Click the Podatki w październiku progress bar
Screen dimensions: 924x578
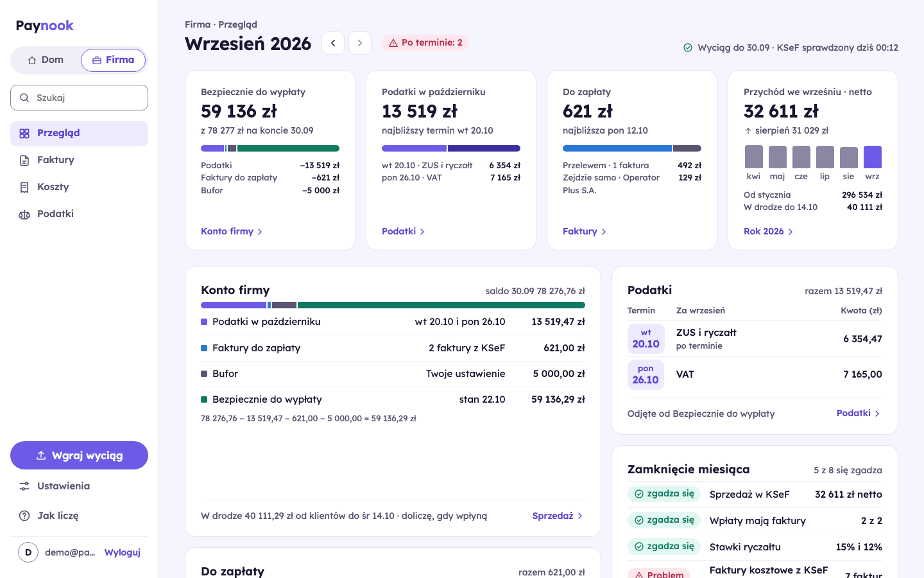coord(451,148)
